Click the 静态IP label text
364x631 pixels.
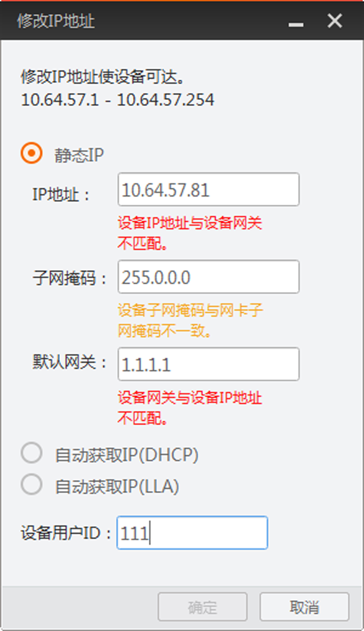click(79, 155)
